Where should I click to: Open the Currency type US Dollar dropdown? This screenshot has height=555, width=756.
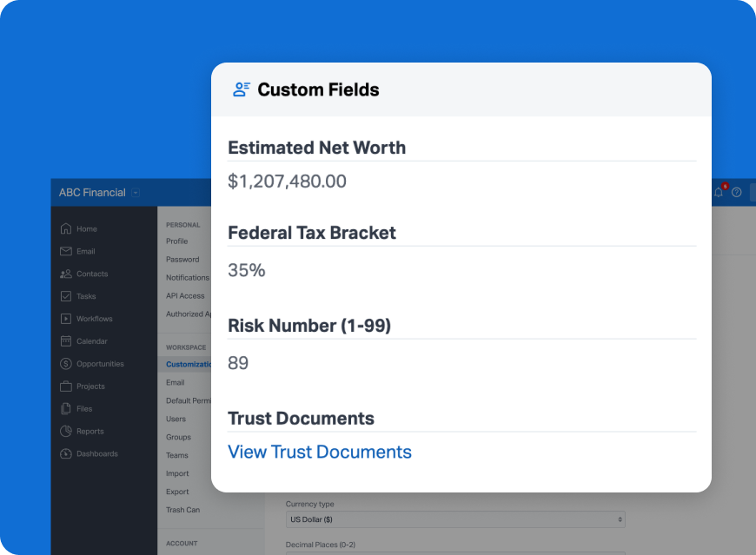(455, 519)
